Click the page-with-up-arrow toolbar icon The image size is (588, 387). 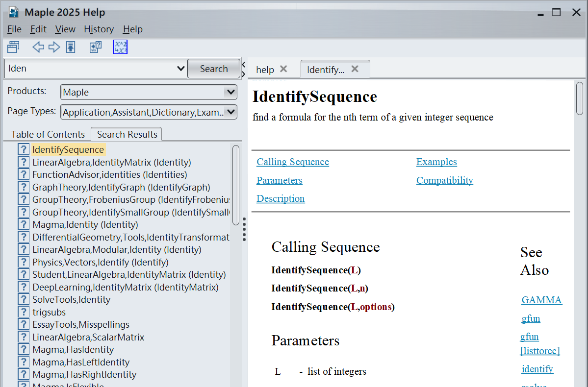tap(71, 47)
